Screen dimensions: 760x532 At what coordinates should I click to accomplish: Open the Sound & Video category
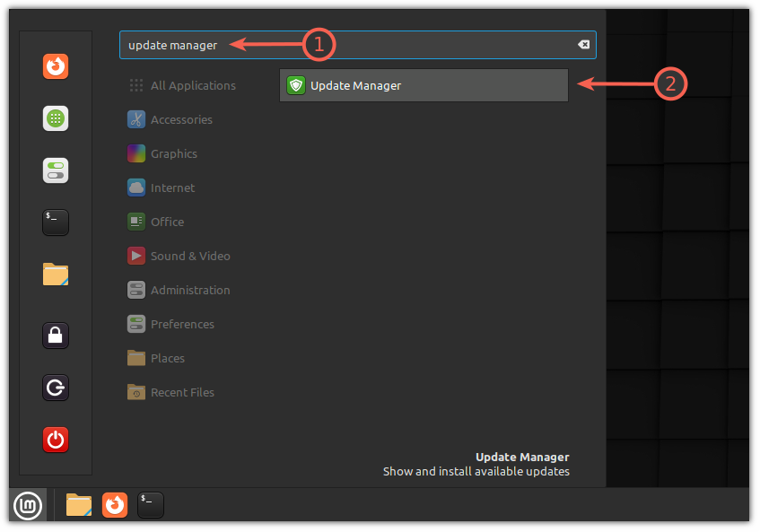click(179, 256)
